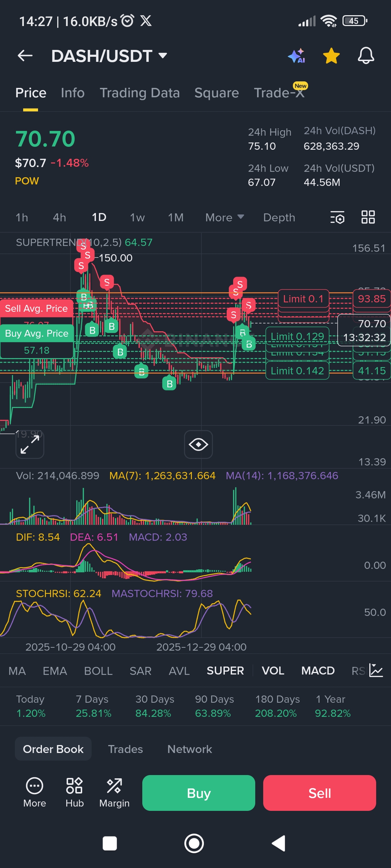Open the Trade-X tab
Screen dimensions: 391x868
pyautogui.click(x=279, y=93)
